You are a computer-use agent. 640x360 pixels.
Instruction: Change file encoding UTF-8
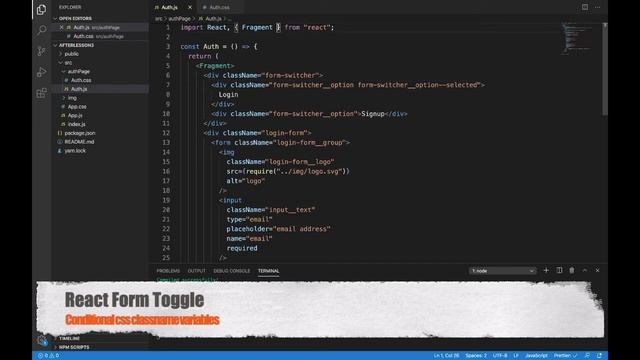500,356
